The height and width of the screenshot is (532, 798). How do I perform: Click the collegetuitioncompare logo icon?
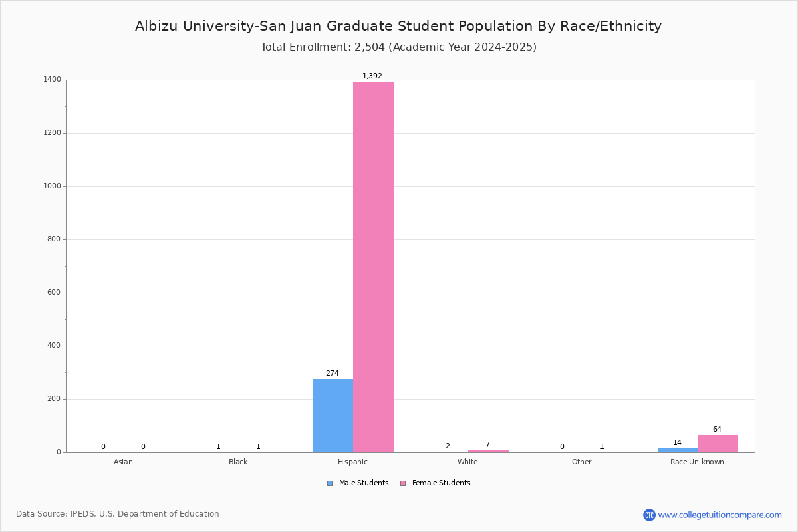[649, 515]
